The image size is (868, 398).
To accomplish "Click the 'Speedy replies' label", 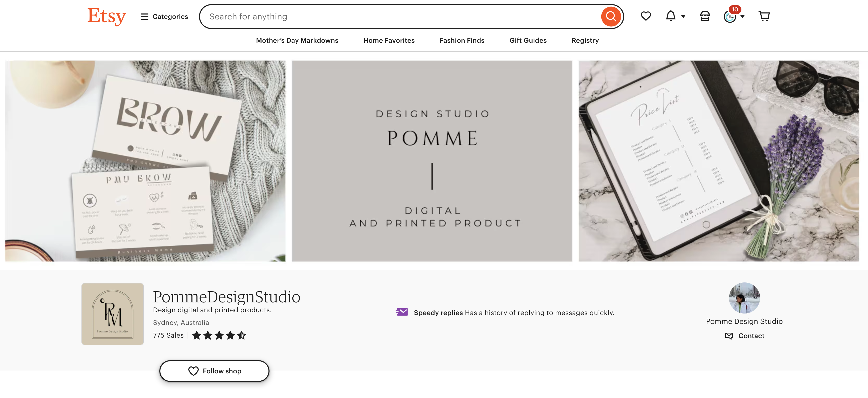I will pyautogui.click(x=438, y=312).
